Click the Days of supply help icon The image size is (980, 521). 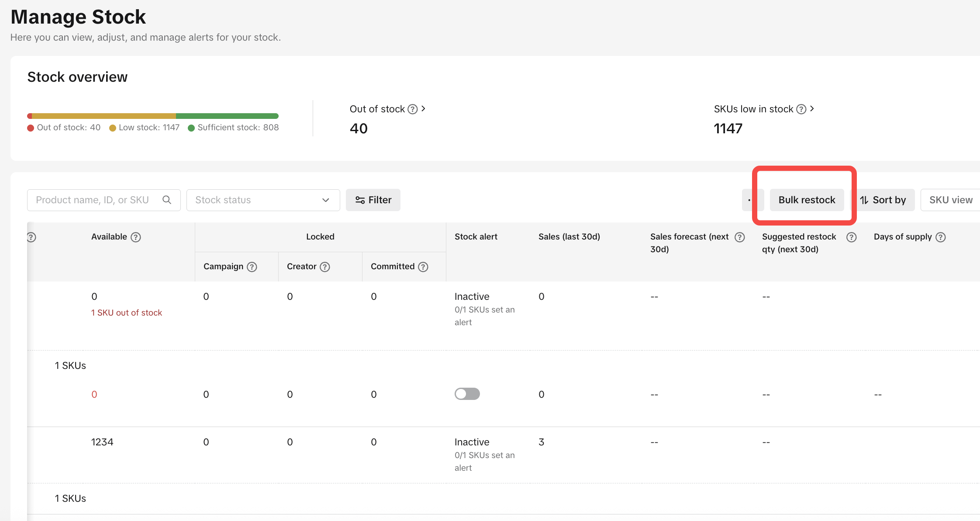941,237
